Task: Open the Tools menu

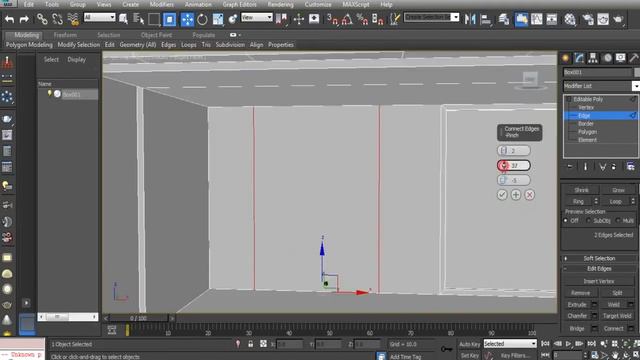Action: point(52,4)
